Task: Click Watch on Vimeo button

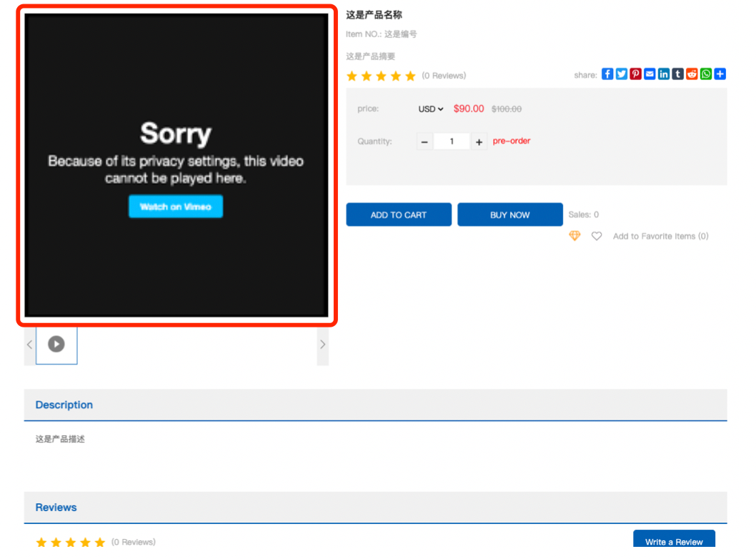Action: 176,207
